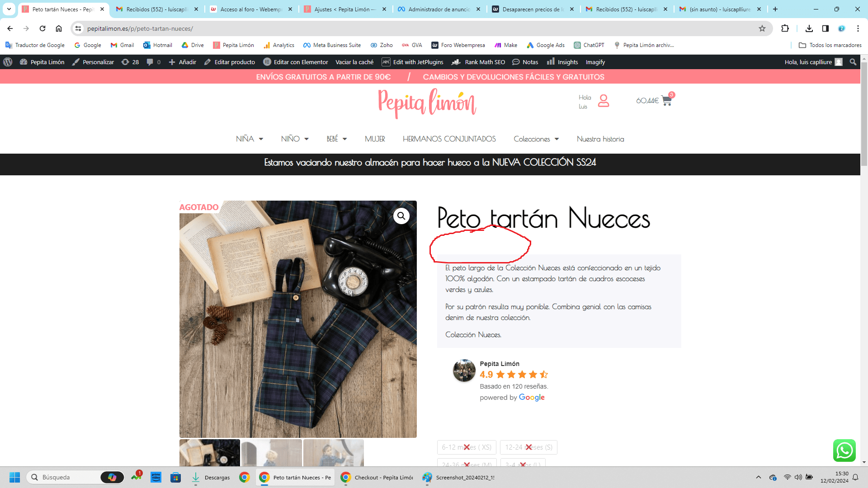
Task: Open the shopping cart icon
Action: 667,100
